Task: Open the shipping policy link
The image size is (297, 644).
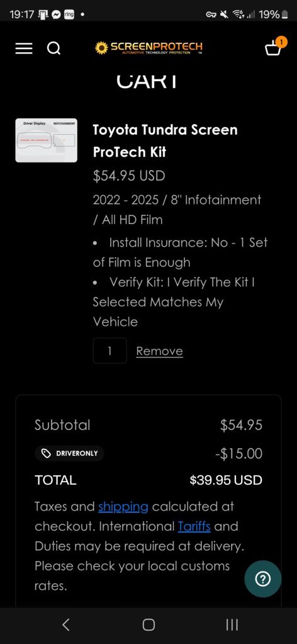Action: click(x=123, y=506)
